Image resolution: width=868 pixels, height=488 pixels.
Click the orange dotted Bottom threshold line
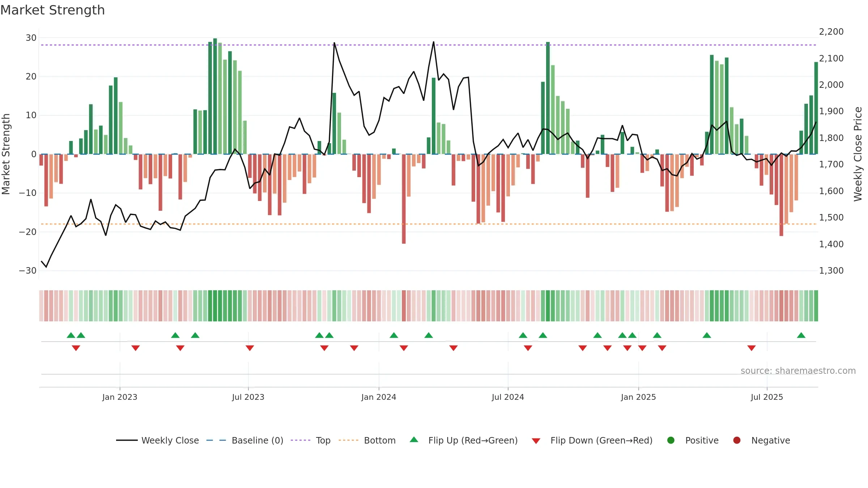(429, 224)
